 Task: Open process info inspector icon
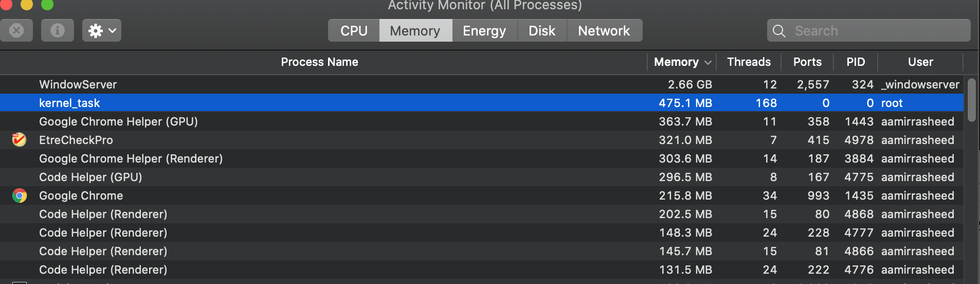(58, 30)
